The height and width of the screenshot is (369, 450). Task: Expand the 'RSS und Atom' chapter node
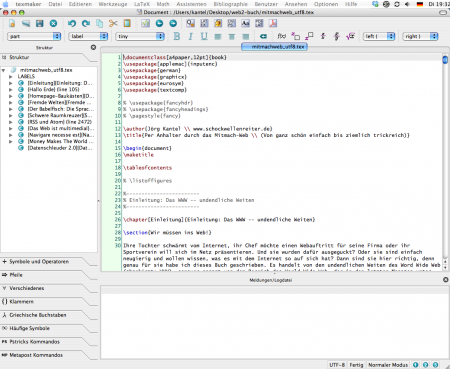tap(11, 122)
